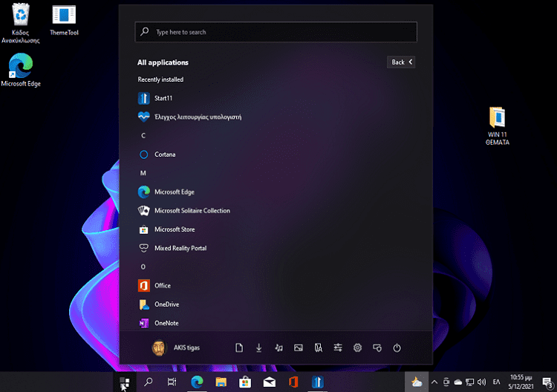Click Back to return from All applications
This screenshot has height=392, width=557.
[x=401, y=62]
